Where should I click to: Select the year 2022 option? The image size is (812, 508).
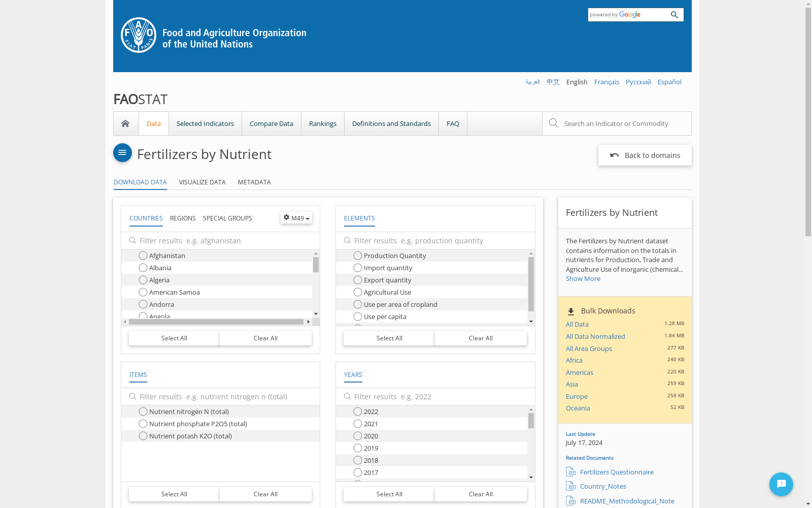pos(358,411)
